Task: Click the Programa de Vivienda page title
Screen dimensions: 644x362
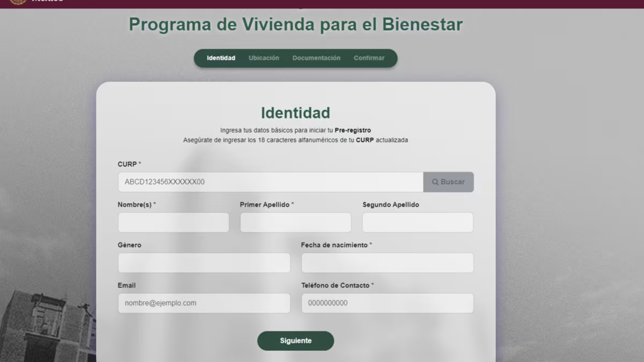Action: pyautogui.click(x=296, y=24)
